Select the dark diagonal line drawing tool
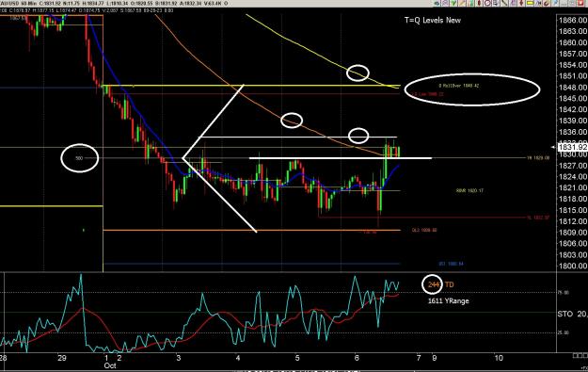588x372 pixels. 504,4
